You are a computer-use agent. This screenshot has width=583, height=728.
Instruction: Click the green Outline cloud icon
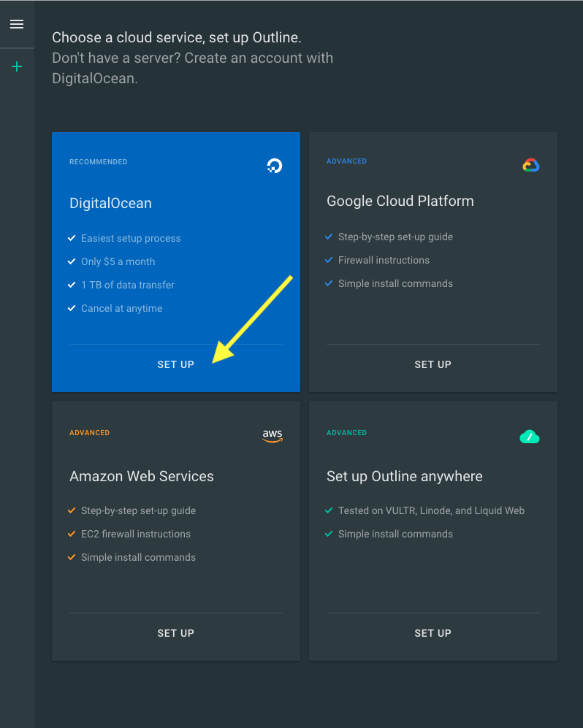tap(529, 437)
